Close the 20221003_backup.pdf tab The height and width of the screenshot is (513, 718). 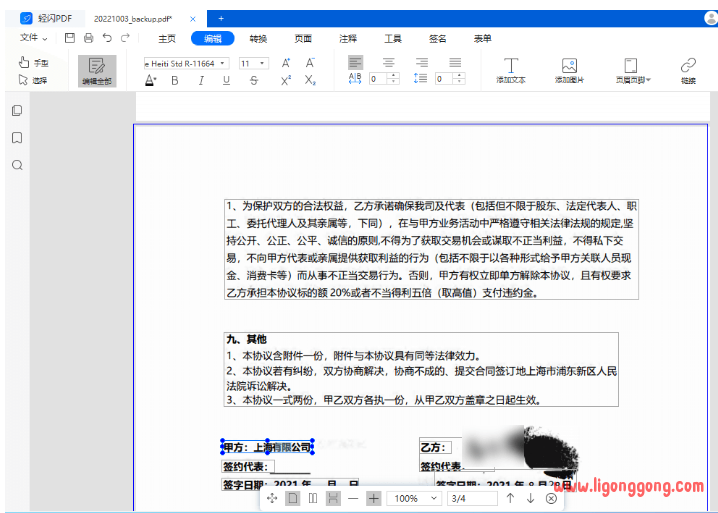pyautogui.click(x=193, y=19)
